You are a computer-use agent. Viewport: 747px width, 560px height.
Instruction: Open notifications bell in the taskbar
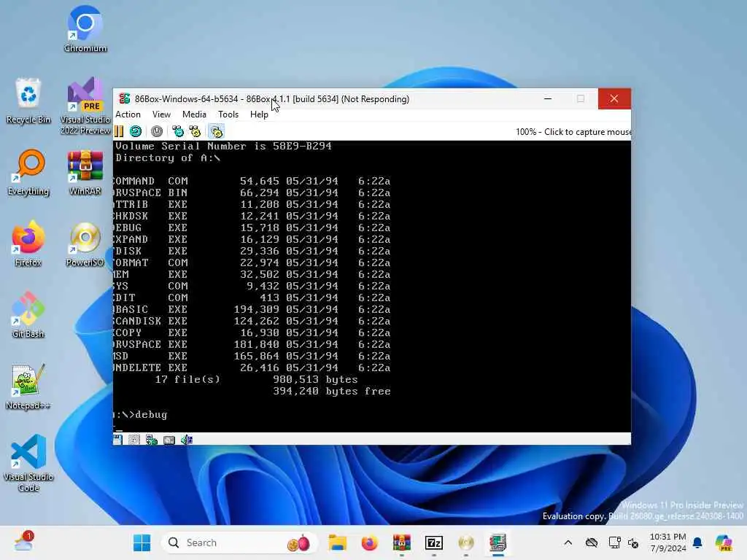pos(697,542)
